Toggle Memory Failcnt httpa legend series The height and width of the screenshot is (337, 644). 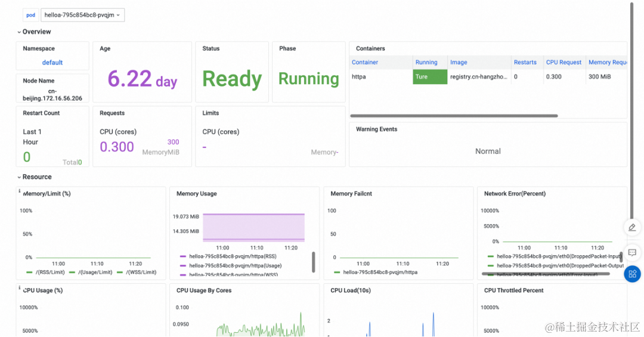click(376, 273)
